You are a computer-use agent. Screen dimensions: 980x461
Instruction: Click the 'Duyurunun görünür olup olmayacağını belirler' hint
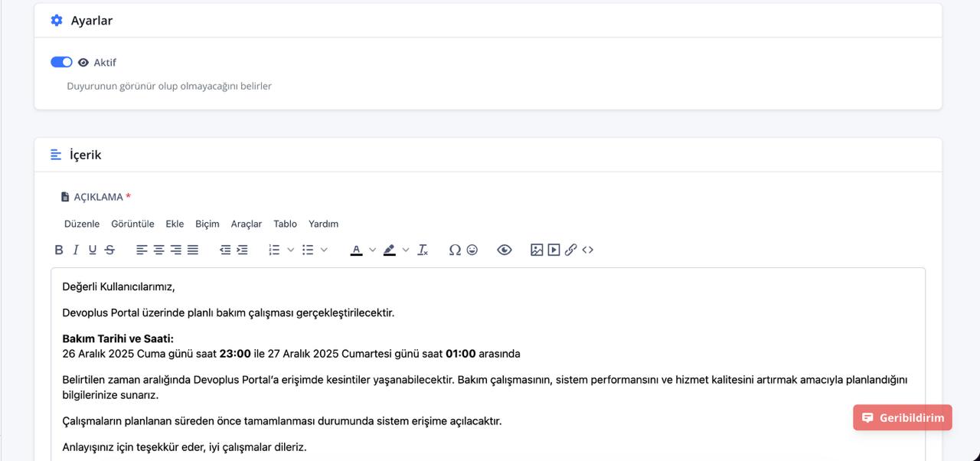tap(169, 86)
